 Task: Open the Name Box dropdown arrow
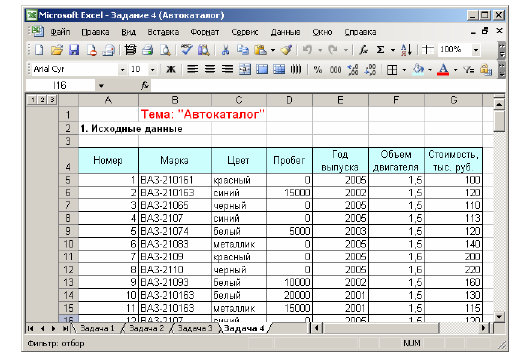[x=101, y=86]
